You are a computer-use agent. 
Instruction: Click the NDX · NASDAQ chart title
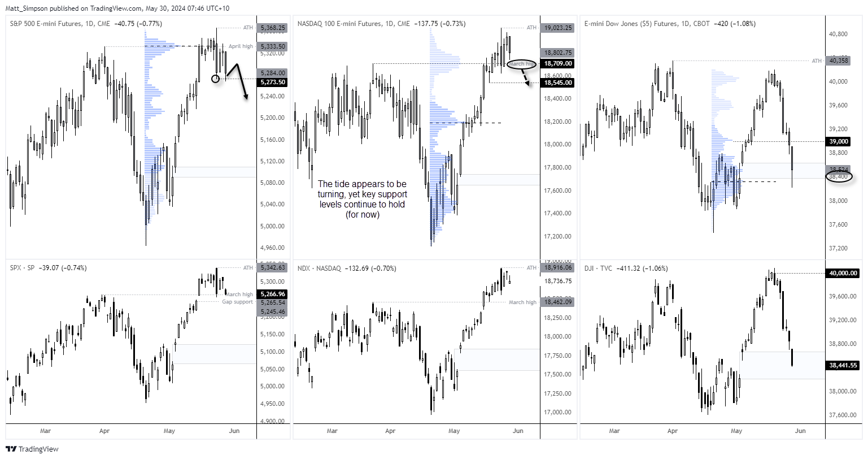[x=319, y=268]
